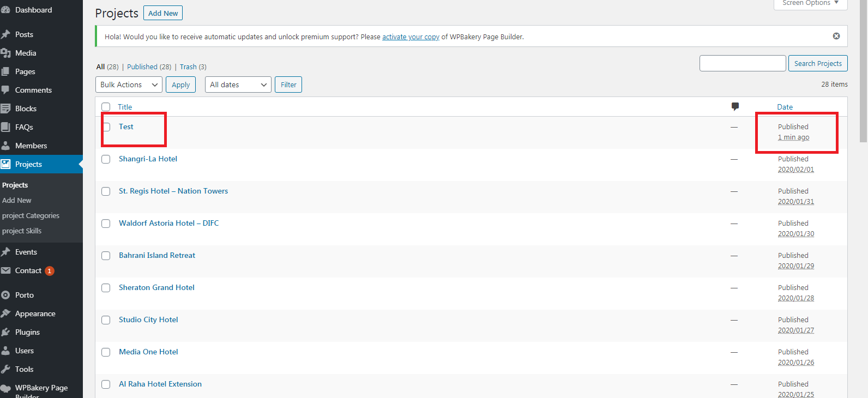868x398 pixels.
Task: Click the Posts pin icon
Action: (5, 34)
